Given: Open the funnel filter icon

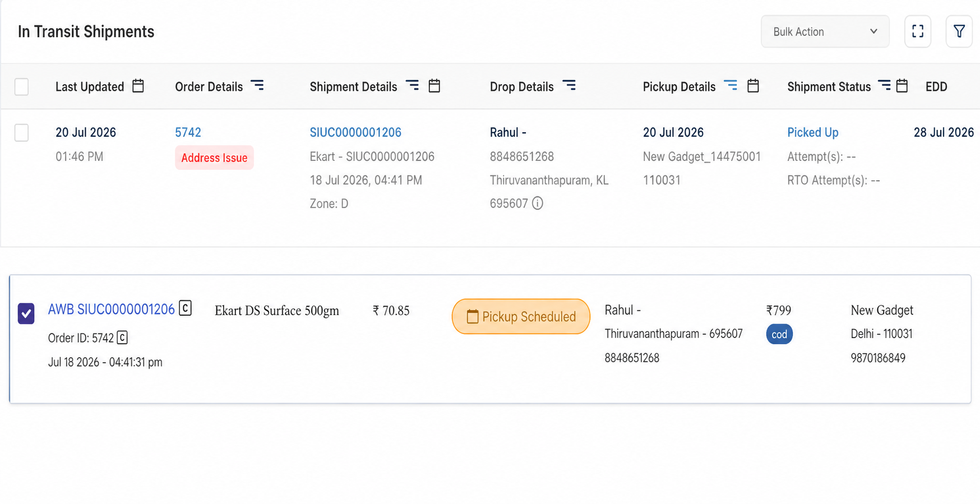Looking at the screenshot, I should (x=959, y=31).
